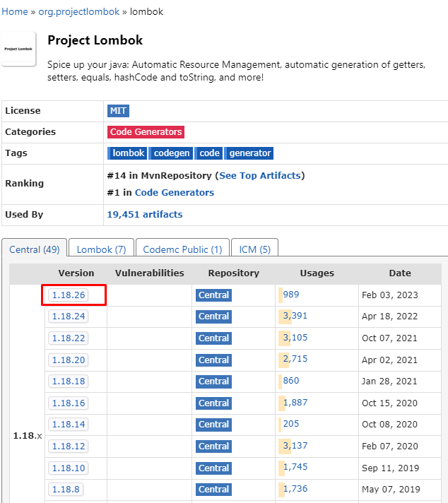This screenshot has height=503, width=448.
Task: Select the lombok tag
Action: click(127, 153)
